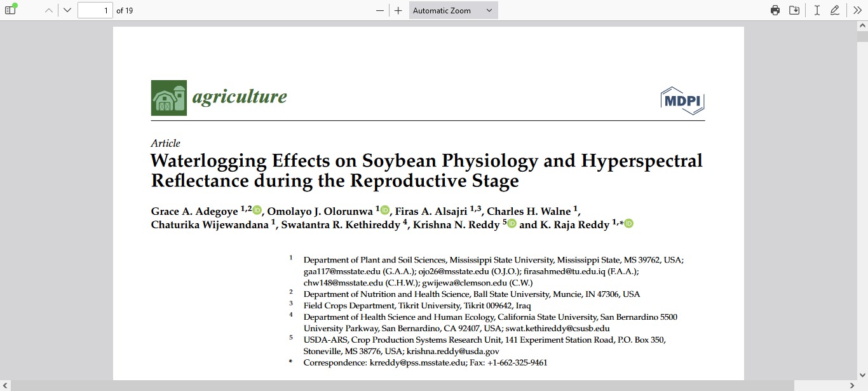Open the tools menu with double chevron

[857, 10]
